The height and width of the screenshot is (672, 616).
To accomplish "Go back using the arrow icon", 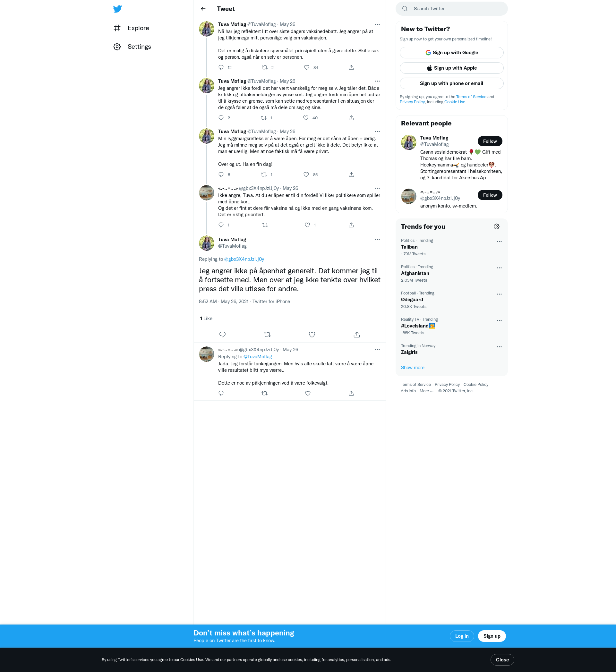I will [x=203, y=9].
